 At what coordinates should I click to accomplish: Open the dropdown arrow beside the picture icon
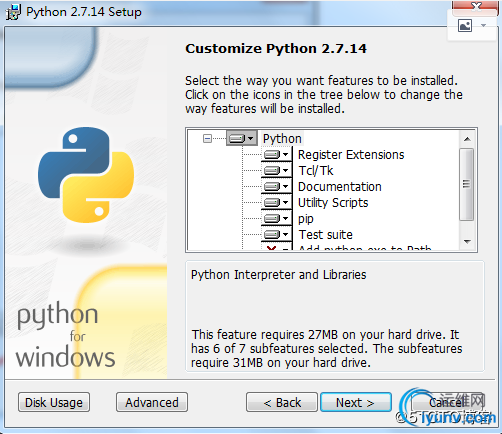coord(483,25)
